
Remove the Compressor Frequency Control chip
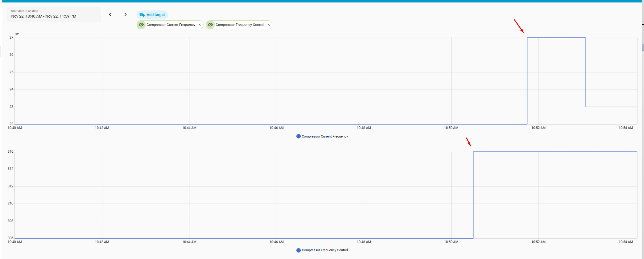(x=269, y=25)
